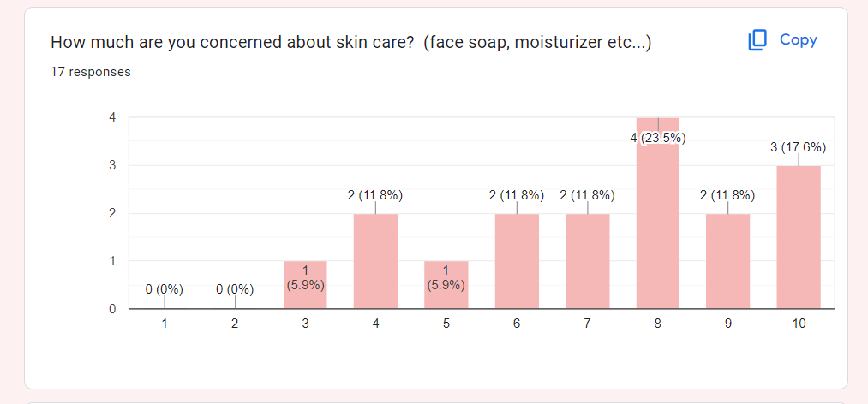Select the bar for rating 9
This screenshot has height=404, width=868.
[x=728, y=261]
